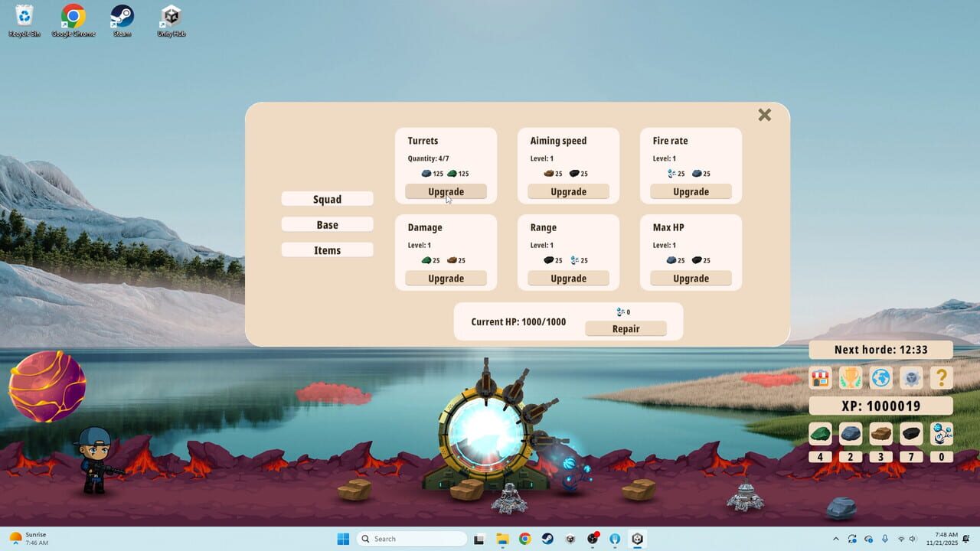
Task: Switch to the Squad tab
Action: pos(327,198)
